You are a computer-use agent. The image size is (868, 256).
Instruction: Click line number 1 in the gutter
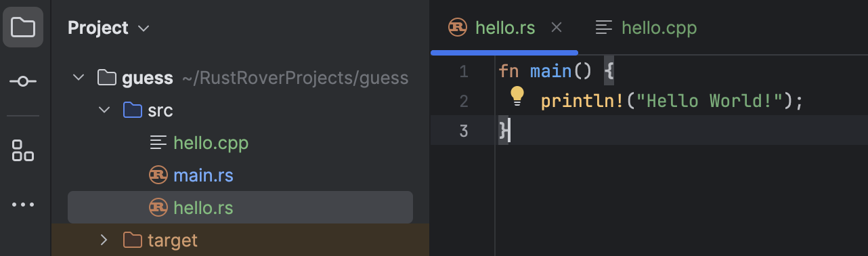coord(463,71)
